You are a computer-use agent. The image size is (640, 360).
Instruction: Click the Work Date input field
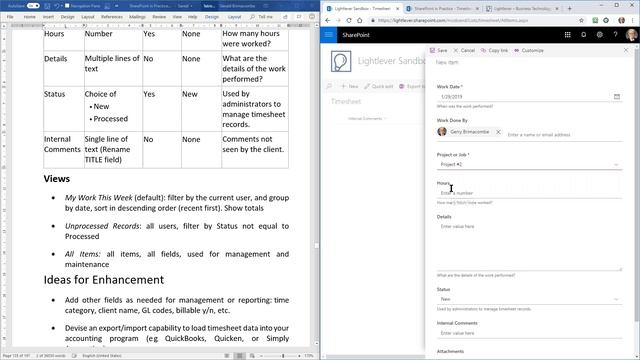pyautogui.click(x=524, y=97)
